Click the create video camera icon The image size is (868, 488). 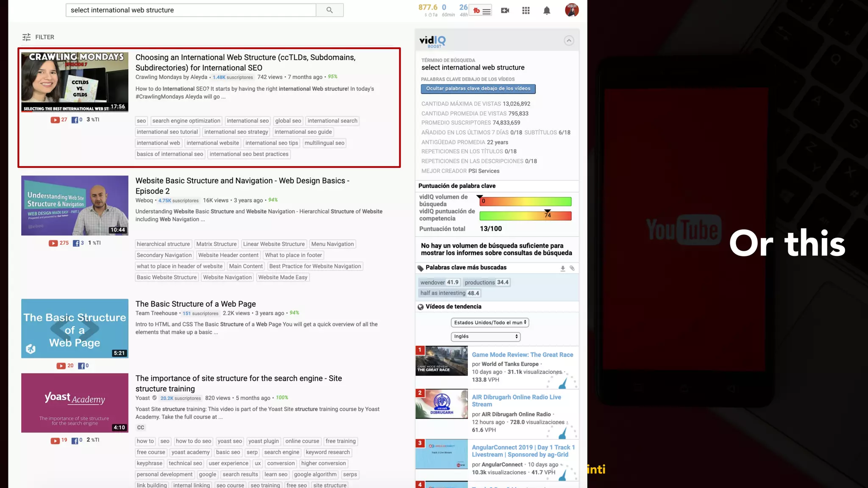tap(505, 11)
